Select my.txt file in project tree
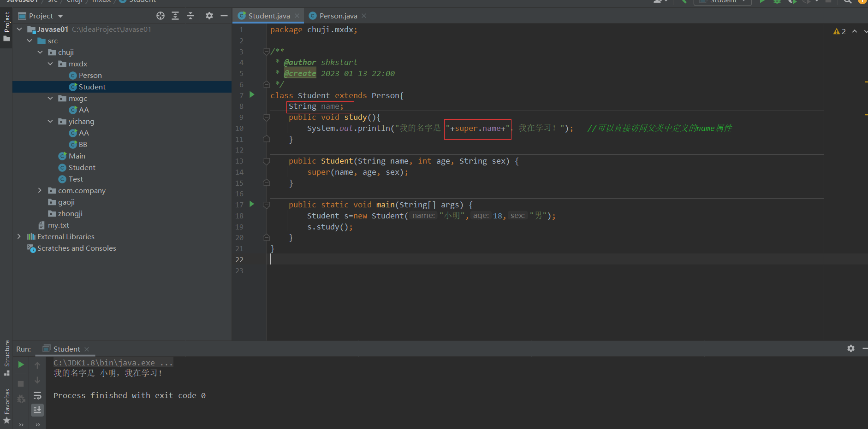The width and height of the screenshot is (868, 429). pyautogui.click(x=58, y=225)
